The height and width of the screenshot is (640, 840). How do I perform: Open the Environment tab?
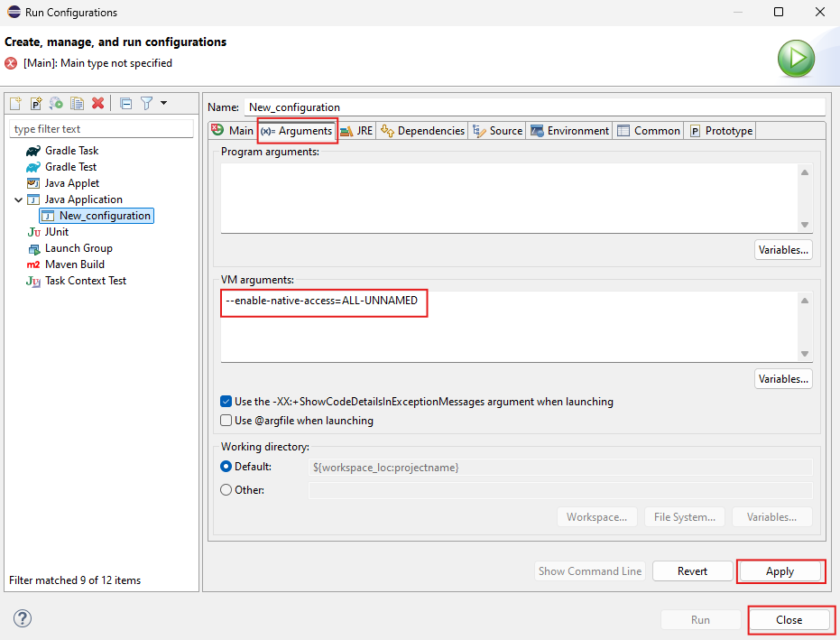569,131
